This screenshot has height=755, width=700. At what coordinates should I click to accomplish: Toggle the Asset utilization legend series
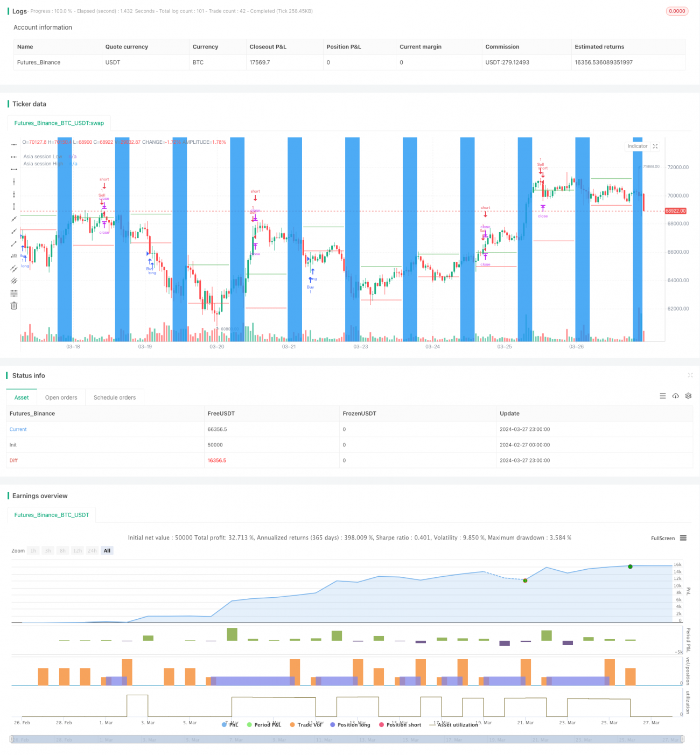coord(453,725)
